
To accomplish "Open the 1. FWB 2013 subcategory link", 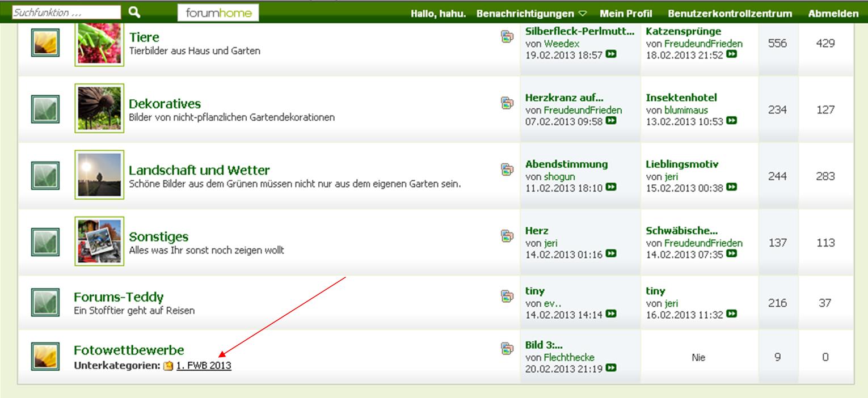I will [204, 366].
